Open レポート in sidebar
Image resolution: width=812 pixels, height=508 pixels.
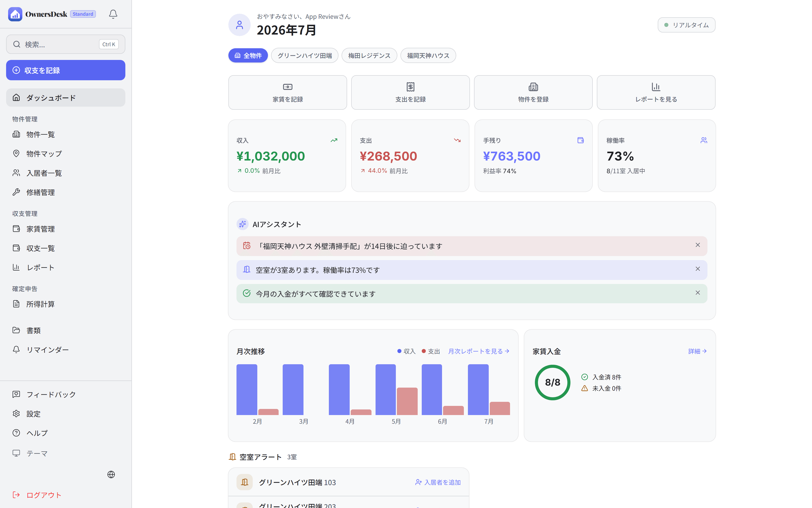click(x=66, y=267)
